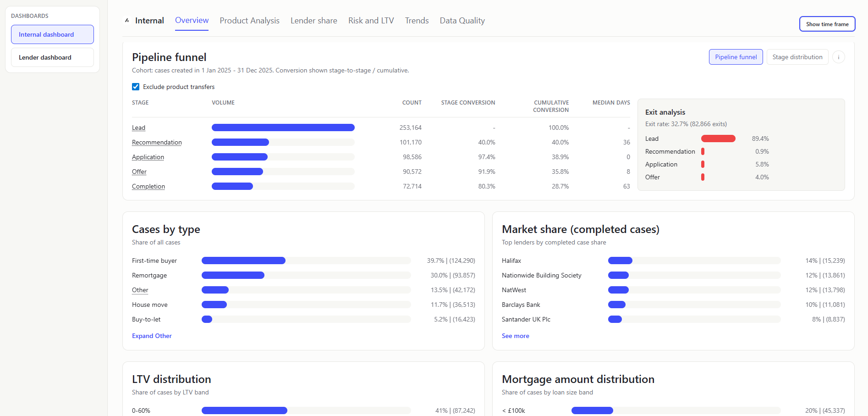Screen dimensions: 868x416
Task: Select the Pipeline funnel view toggle
Action: 736,57
